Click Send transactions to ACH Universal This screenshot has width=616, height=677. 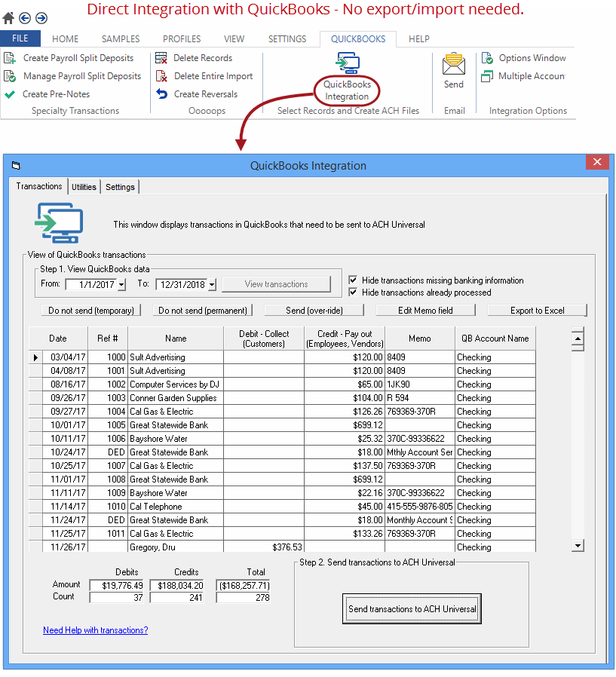412,609
